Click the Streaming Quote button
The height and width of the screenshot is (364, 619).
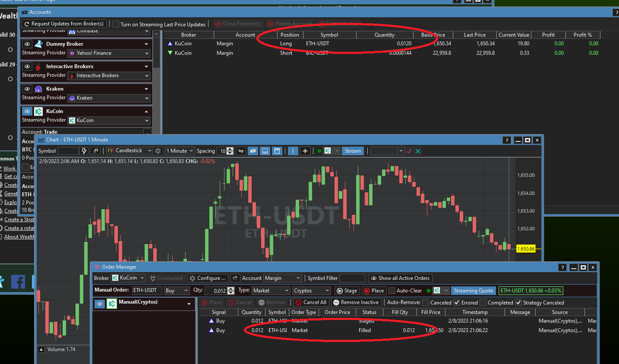473,291
